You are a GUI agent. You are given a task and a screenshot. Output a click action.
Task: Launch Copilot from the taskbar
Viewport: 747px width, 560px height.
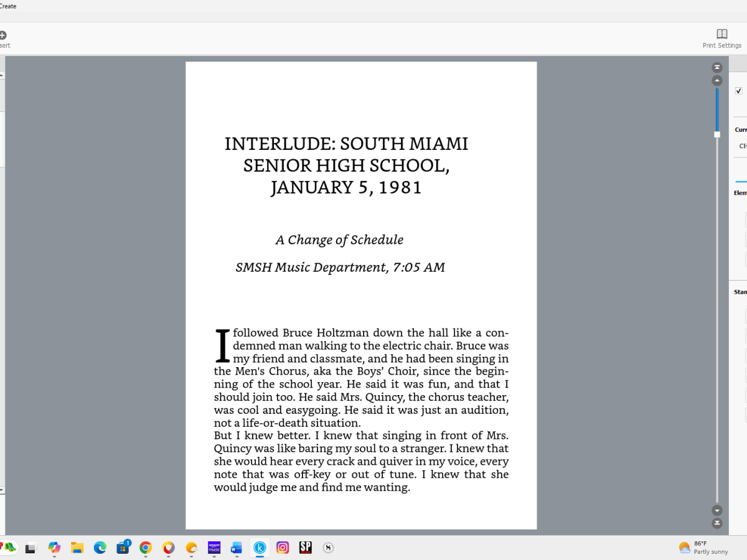(54, 548)
